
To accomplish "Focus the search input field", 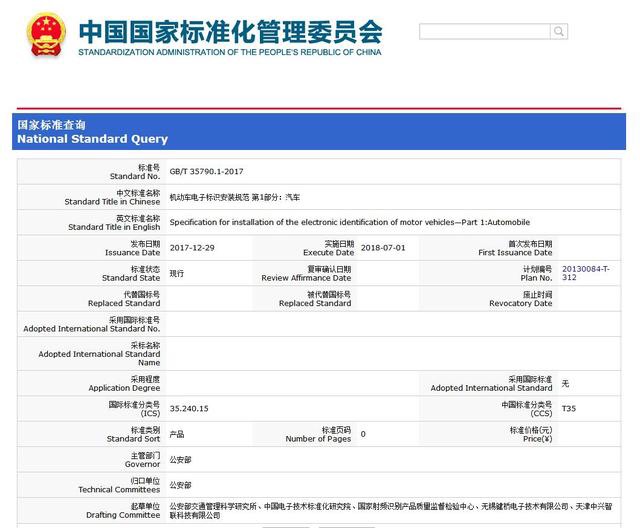I will pos(485,31).
